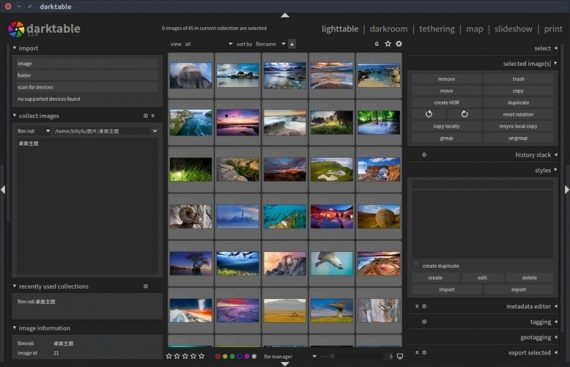
Task: Click the create HDR button
Action: [446, 102]
